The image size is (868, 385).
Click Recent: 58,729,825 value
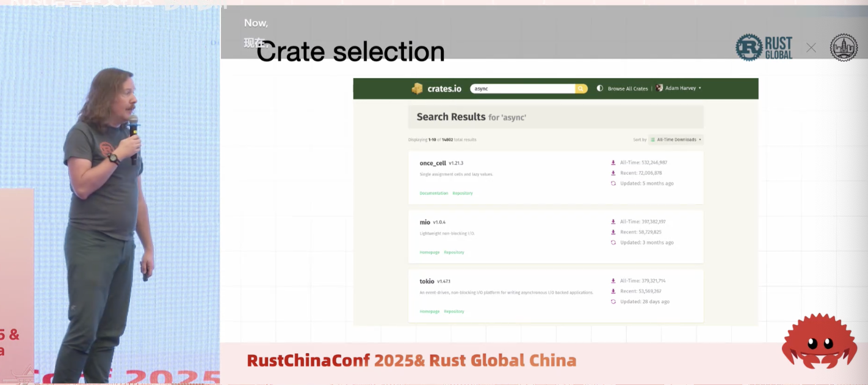coord(641,232)
